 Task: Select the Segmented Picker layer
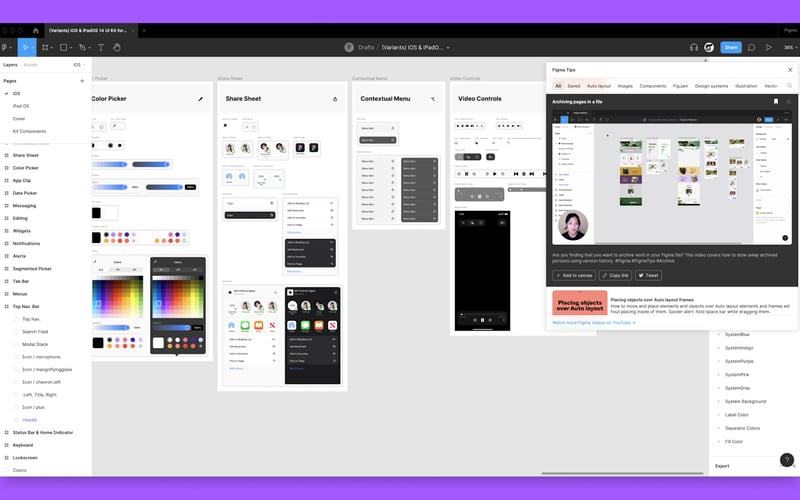32,269
